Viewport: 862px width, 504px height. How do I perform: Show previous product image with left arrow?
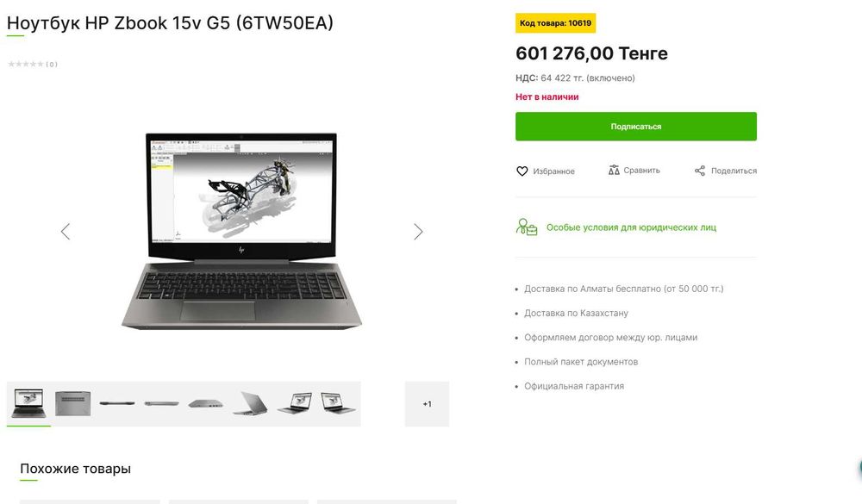tap(66, 232)
